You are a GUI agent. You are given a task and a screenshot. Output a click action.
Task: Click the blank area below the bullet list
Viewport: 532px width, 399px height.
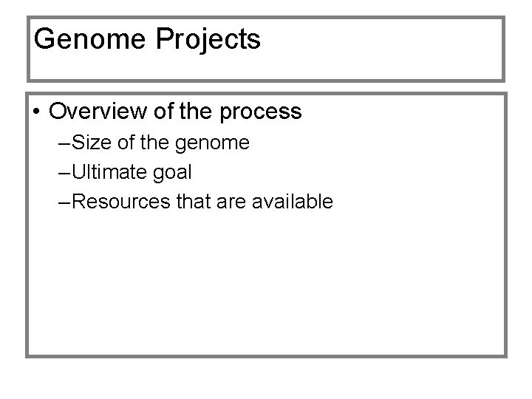(x=266, y=288)
